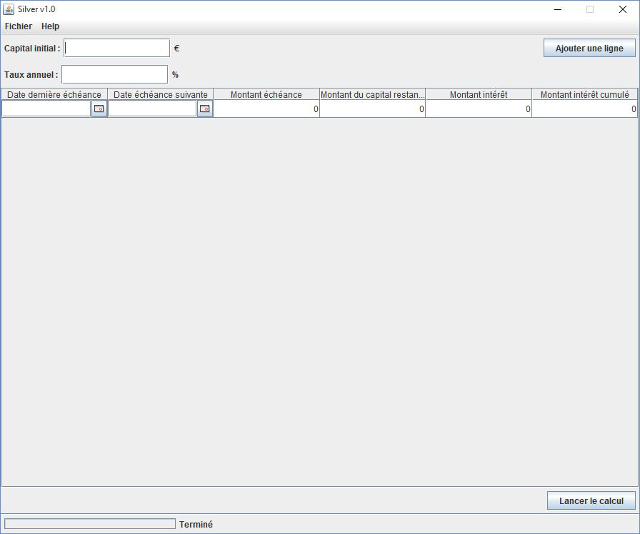Click the Montant intérêt cumulé column header
The height and width of the screenshot is (534, 640).
(584, 94)
